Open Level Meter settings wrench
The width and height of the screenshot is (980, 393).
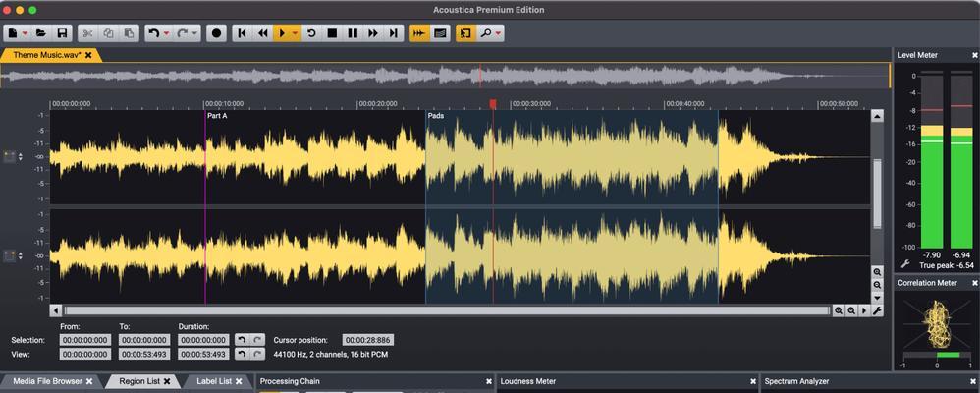tap(904, 264)
